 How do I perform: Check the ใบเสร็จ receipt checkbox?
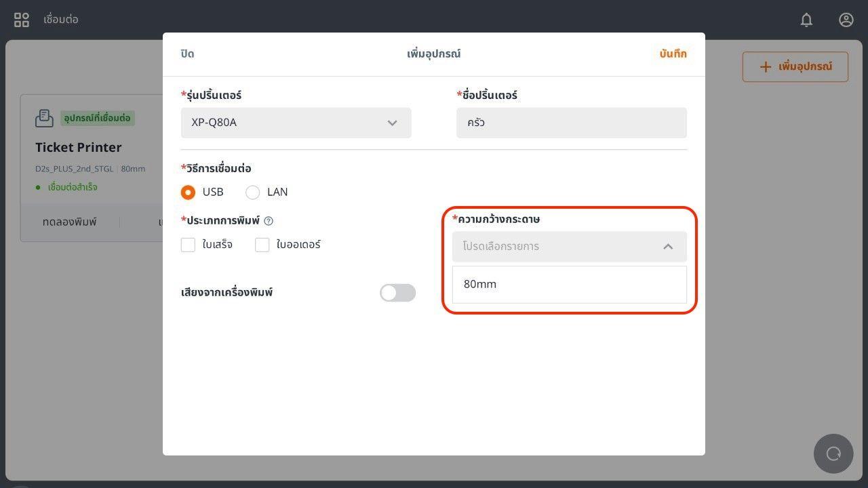(x=189, y=245)
